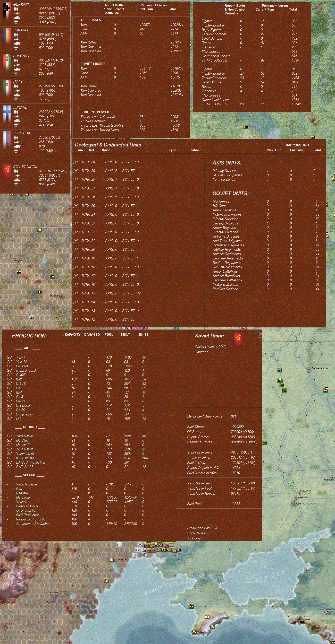Click the SP Gun Companies row
Image resolution: width=335 pixels, height=644 pixels.
[264, 175]
